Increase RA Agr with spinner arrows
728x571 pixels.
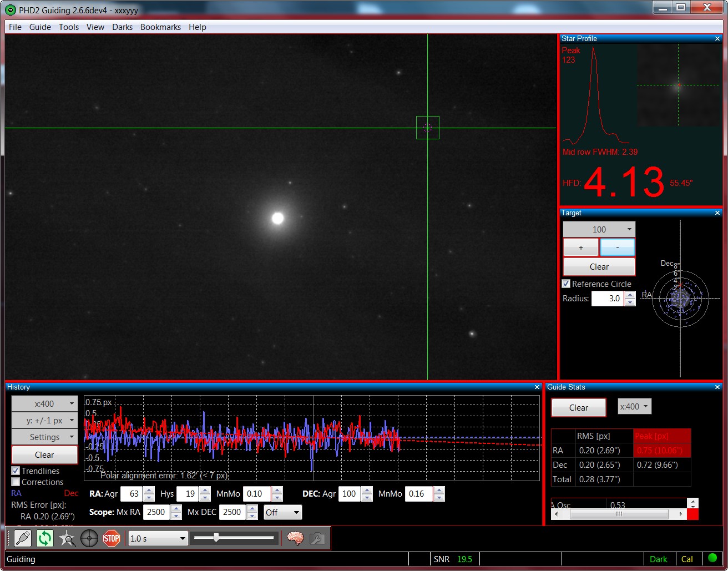coord(149,491)
